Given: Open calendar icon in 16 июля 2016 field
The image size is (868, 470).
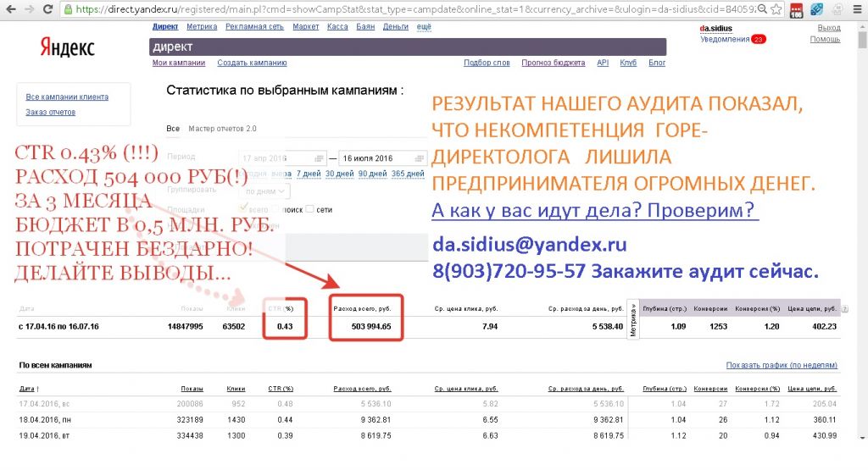Looking at the screenshot, I should point(418,158).
